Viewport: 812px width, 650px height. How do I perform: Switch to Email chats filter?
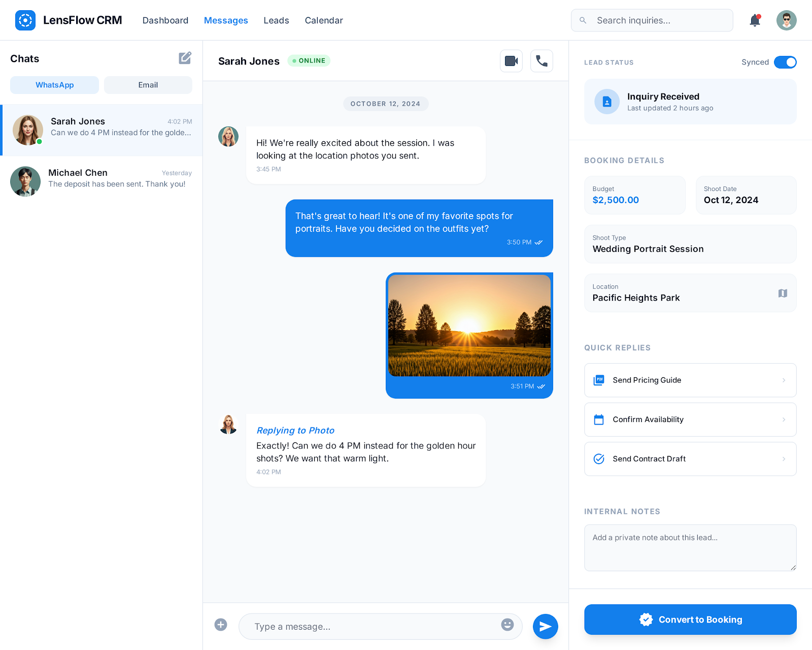pos(148,85)
